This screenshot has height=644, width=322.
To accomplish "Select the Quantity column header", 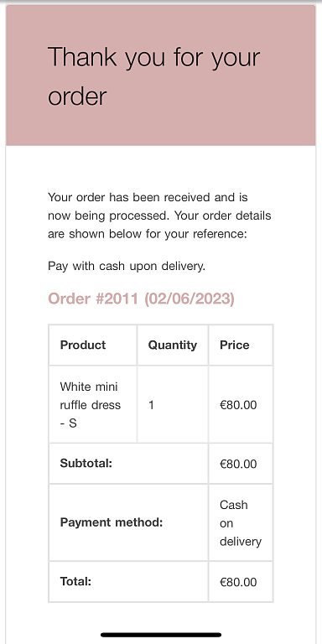I will 173,345.
